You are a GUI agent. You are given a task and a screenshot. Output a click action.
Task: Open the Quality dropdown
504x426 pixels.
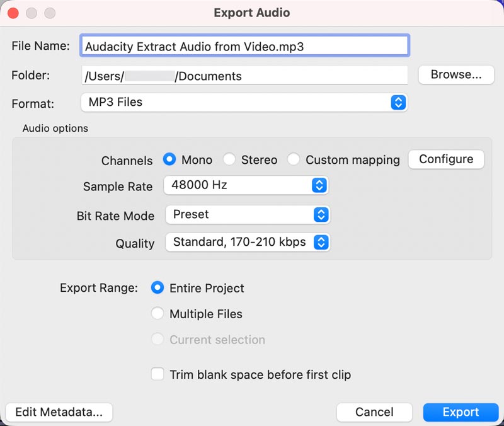click(x=248, y=243)
